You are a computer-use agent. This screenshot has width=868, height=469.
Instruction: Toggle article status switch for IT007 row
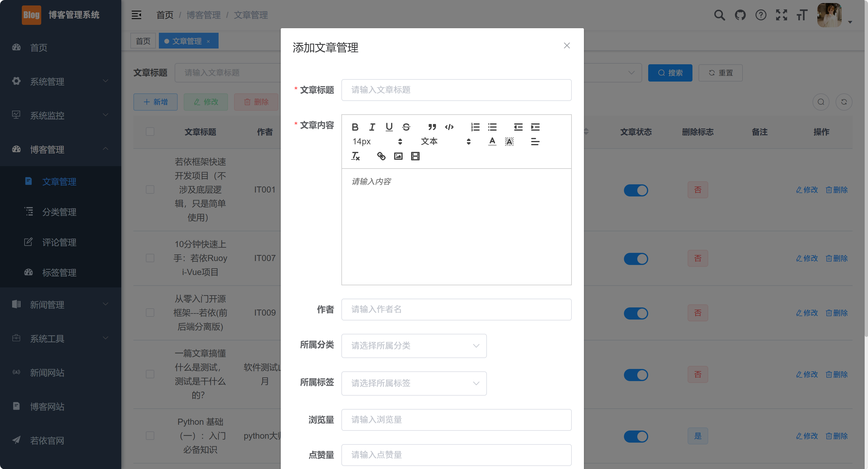[635, 259]
